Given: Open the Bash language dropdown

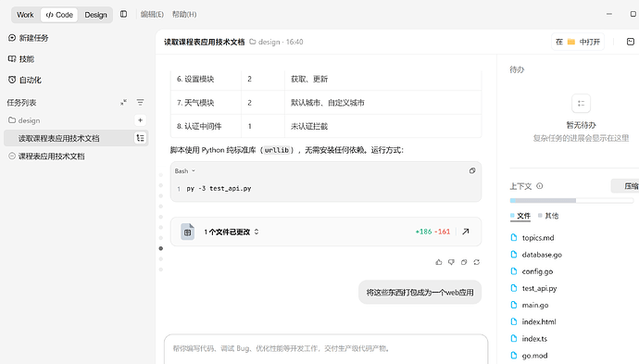Looking at the screenshot, I should 185,170.
